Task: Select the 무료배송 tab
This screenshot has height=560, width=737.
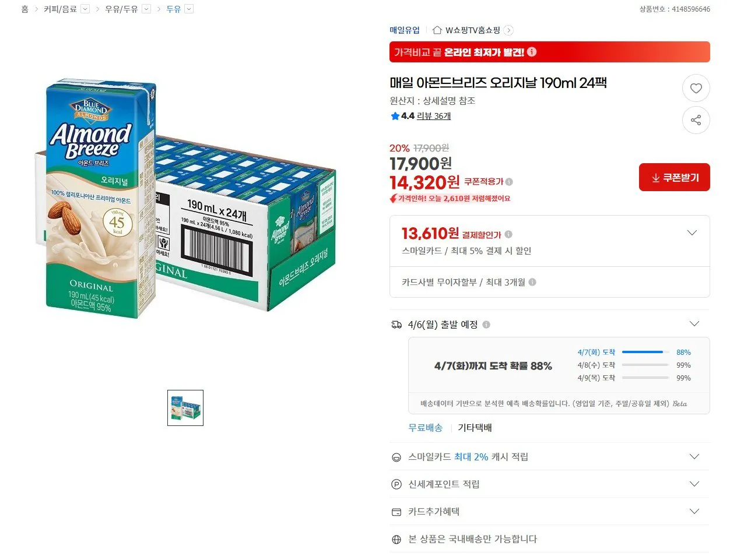Action: pyautogui.click(x=425, y=427)
